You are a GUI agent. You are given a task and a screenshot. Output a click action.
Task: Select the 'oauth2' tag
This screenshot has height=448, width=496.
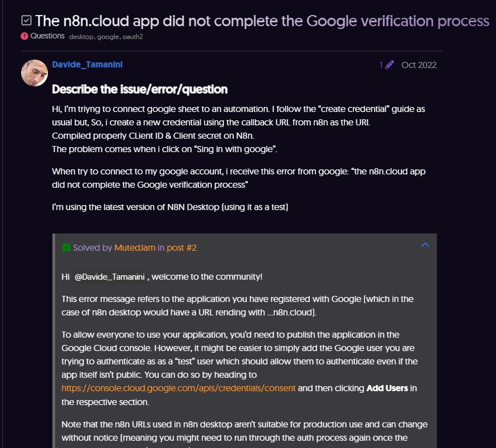tap(133, 37)
